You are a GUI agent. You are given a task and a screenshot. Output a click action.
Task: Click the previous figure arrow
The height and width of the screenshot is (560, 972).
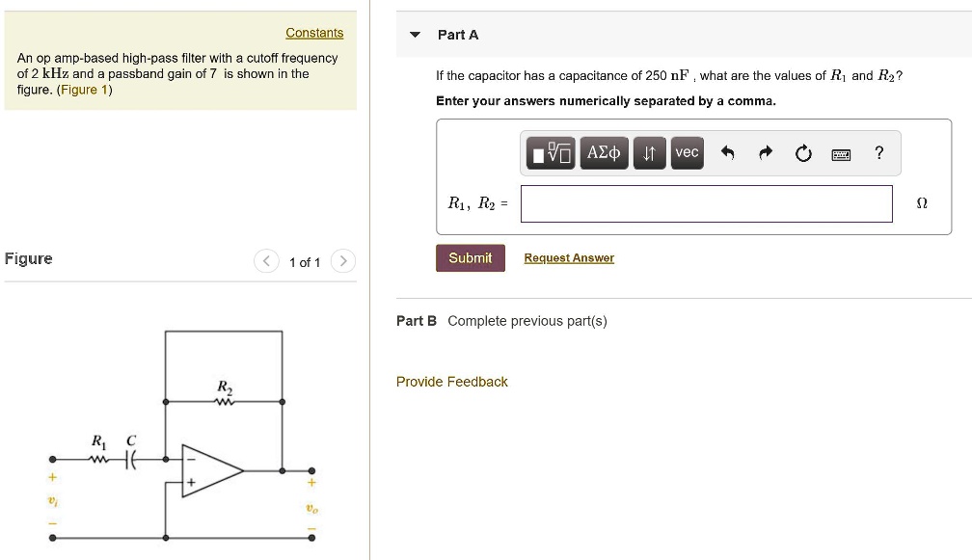[x=266, y=261]
